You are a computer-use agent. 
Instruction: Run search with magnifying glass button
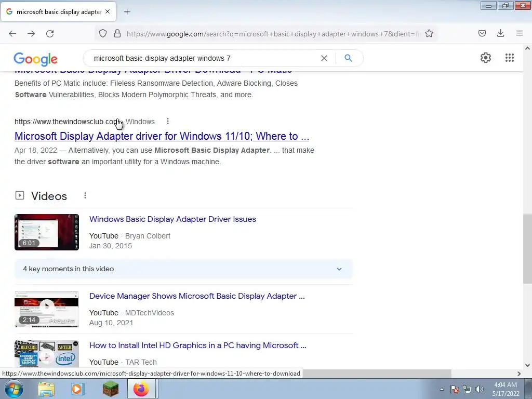click(x=348, y=58)
